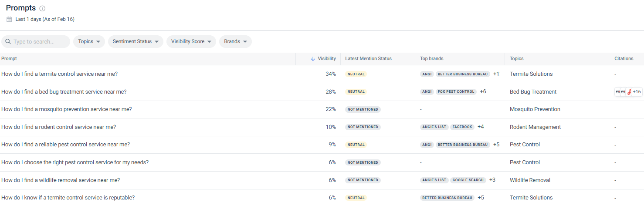Open the Topics filter dropdown
The height and width of the screenshot is (206, 644).
click(x=89, y=41)
